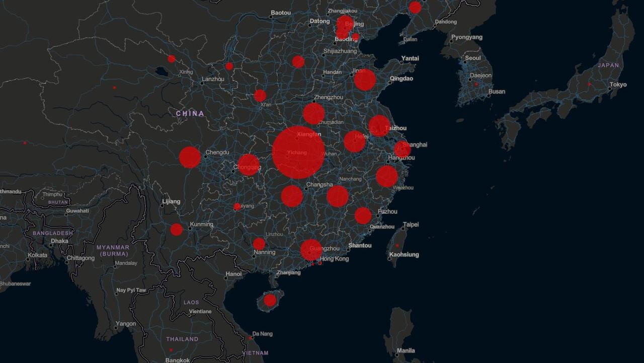
Task: Click the Da Nang label
Action: (x=263, y=334)
